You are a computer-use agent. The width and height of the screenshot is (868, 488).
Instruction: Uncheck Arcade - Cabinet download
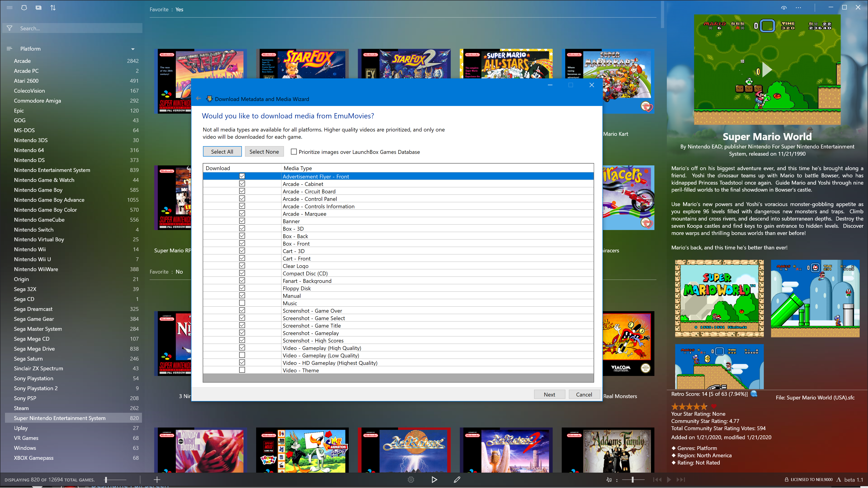242,183
